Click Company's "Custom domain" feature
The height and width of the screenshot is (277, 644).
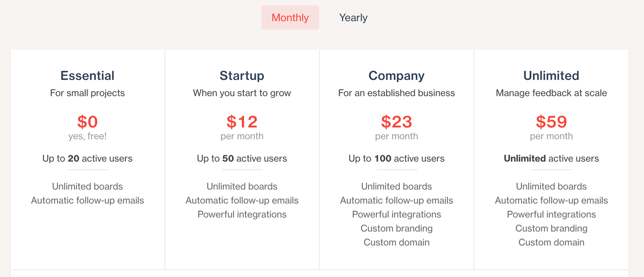coord(396,242)
